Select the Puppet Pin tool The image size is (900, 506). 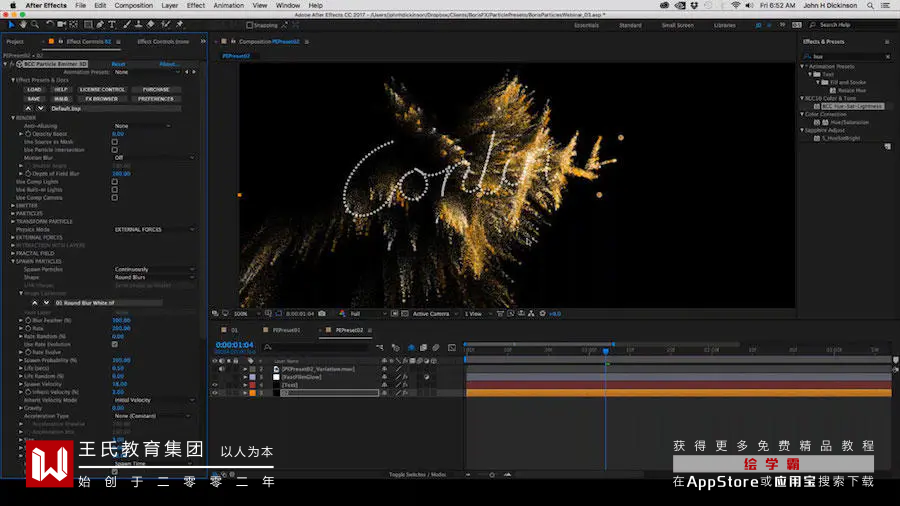(179, 25)
